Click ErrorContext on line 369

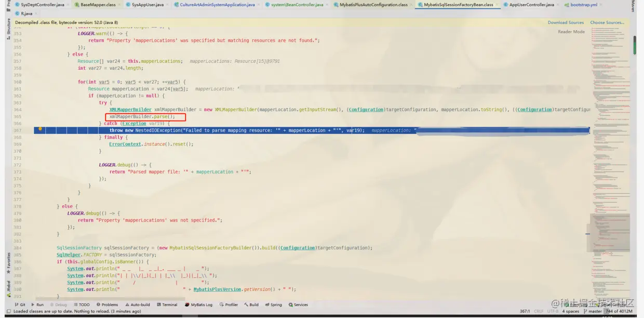pos(125,144)
